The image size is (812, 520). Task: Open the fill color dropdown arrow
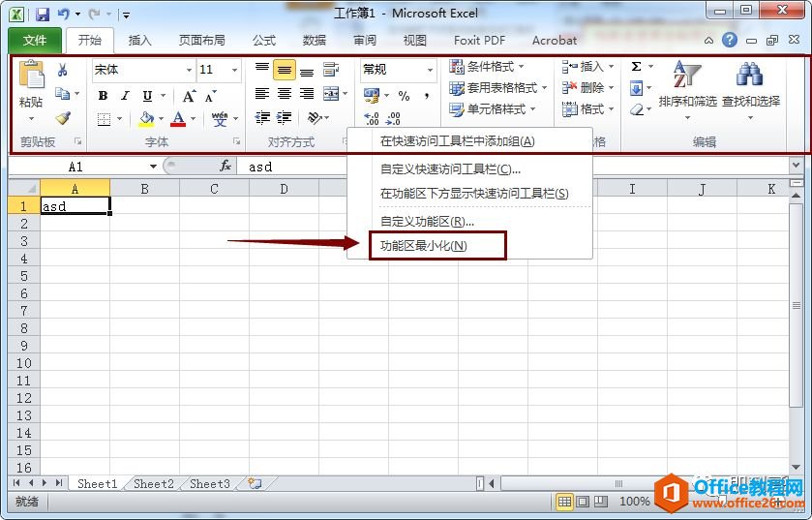click(161, 119)
